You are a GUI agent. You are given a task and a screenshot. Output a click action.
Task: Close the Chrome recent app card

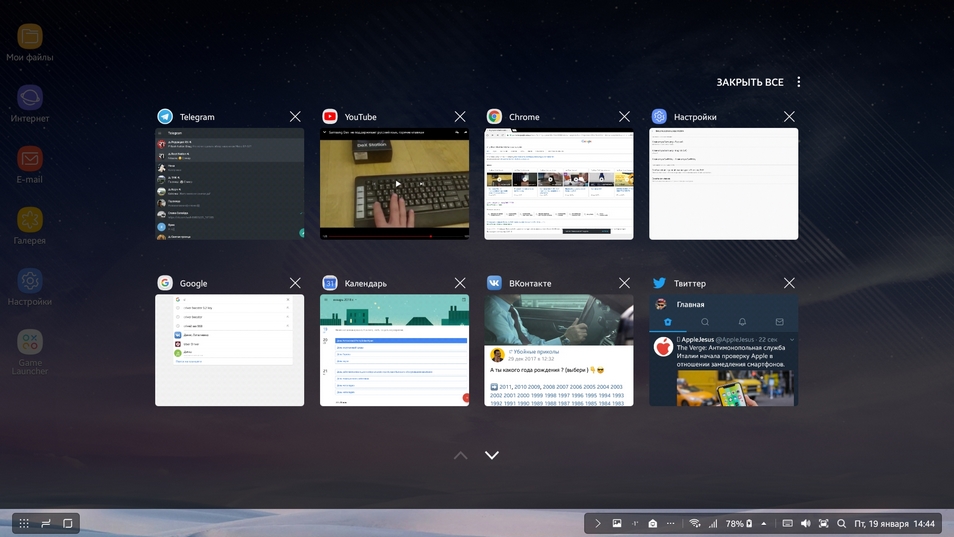tap(624, 116)
